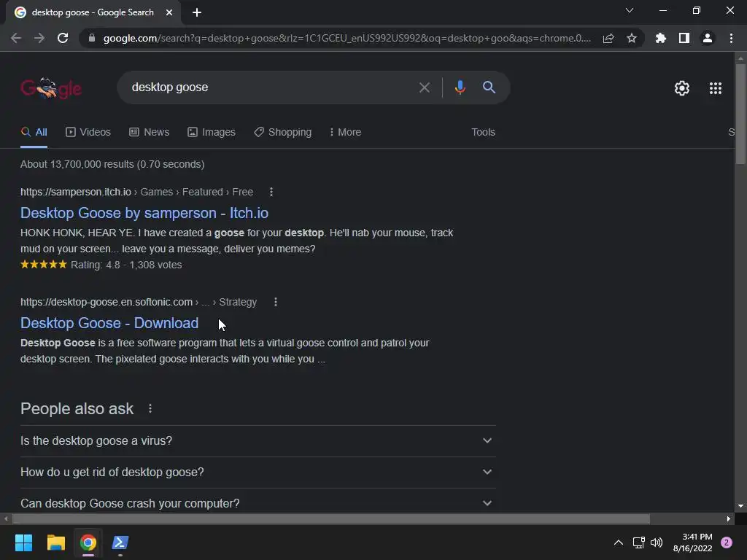Image resolution: width=747 pixels, height=560 pixels.
Task: Close the desktop goose search tab
Action: coord(169,12)
